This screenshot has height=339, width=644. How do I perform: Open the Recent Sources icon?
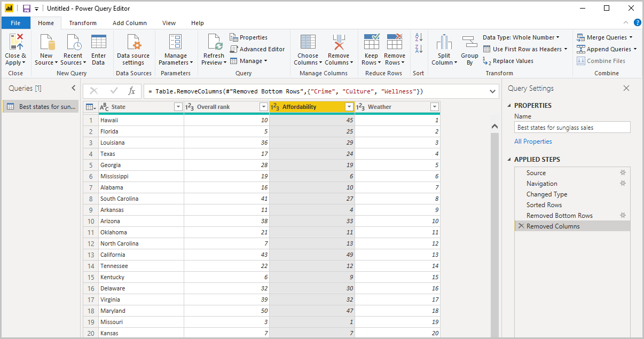pyautogui.click(x=73, y=42)
